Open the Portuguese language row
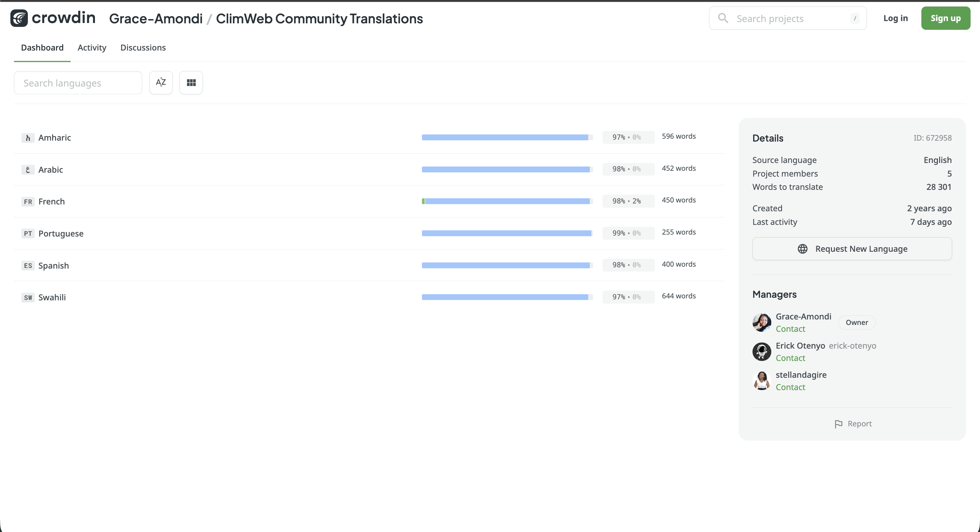The height and width of the screenshot is (532, 980). [x=369, y=234]
